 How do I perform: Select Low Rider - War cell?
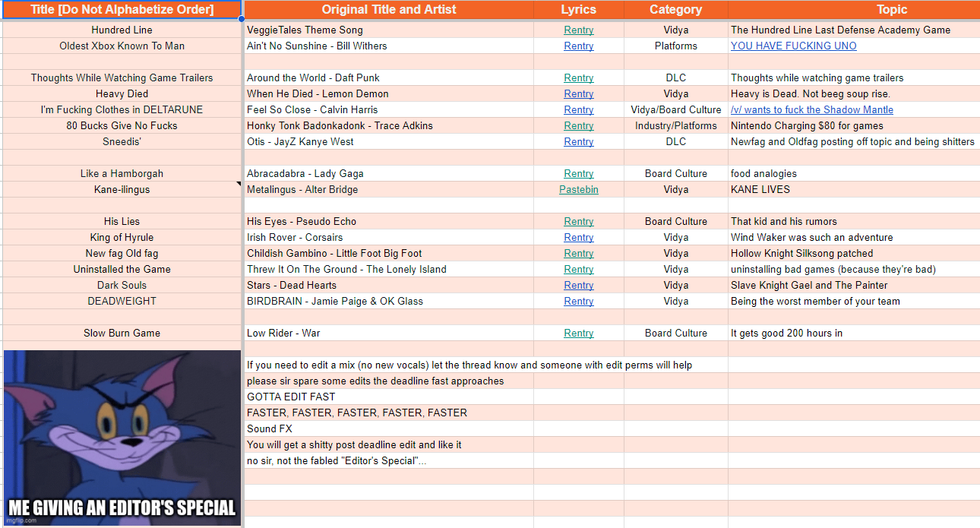pyautogui.click(x=388, y=334)
